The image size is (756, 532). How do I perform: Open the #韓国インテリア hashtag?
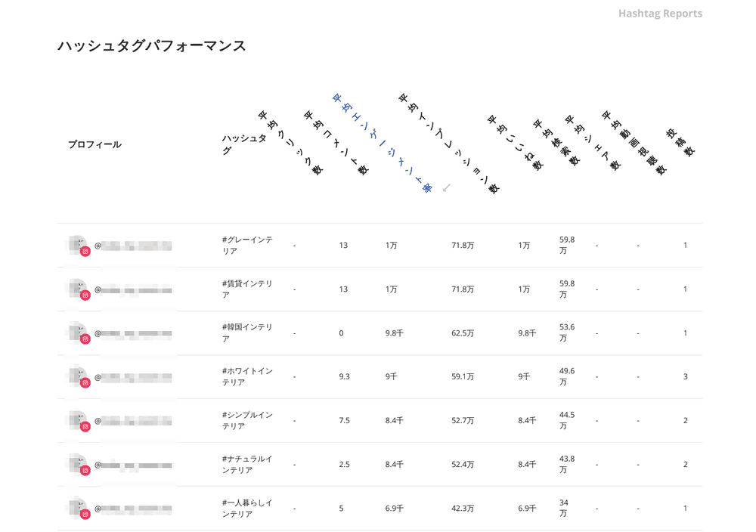247,333
